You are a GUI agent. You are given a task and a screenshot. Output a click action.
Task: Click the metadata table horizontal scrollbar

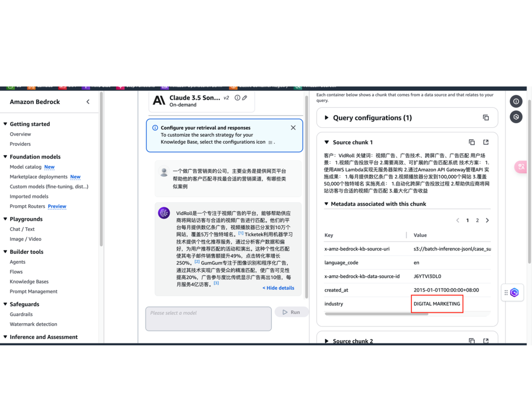[376, 314]
